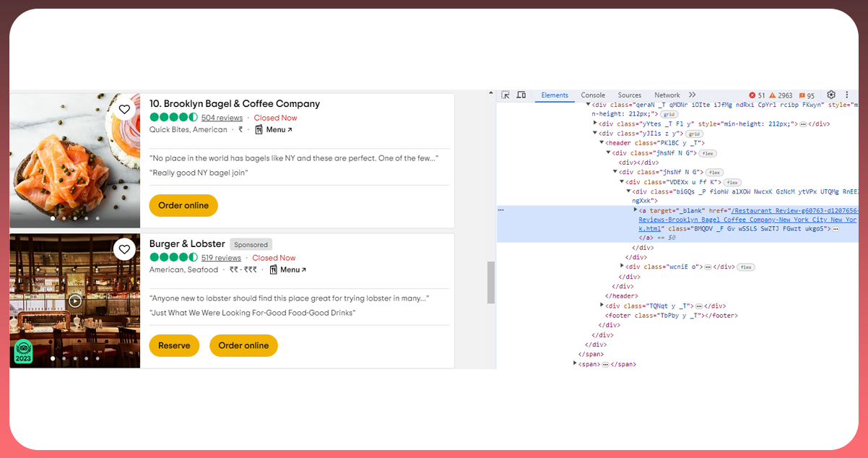
Task: Save Brooklyn Bagel with the heart icon
Action: (124, 109)
